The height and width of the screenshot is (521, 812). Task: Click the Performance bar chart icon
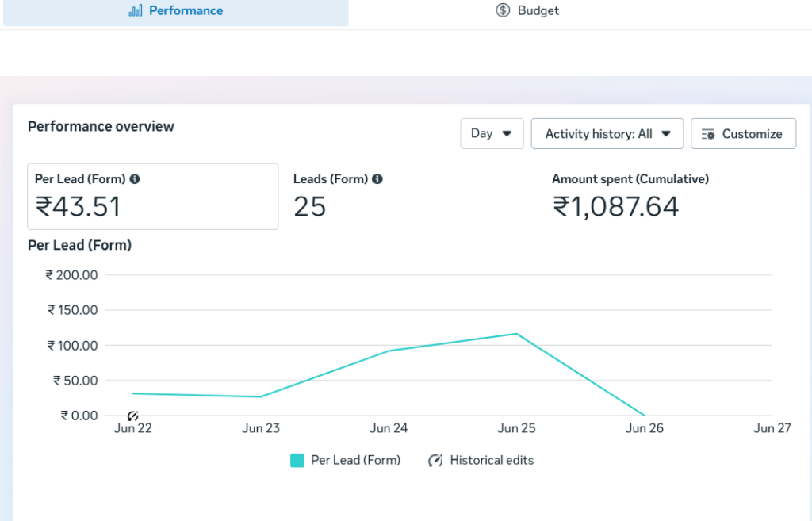[136, 10]
